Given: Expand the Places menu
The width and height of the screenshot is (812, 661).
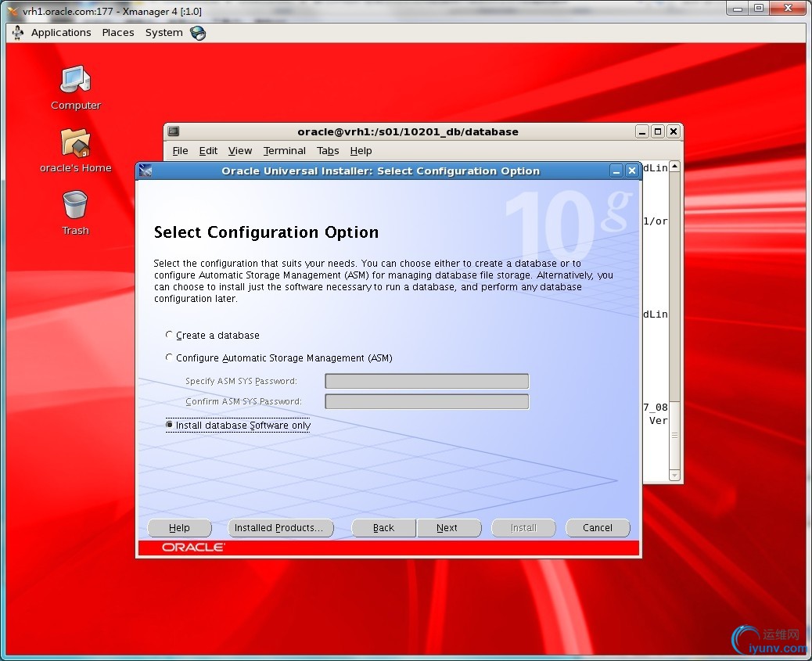Looking at the screenshot, I should coord(118,33).
